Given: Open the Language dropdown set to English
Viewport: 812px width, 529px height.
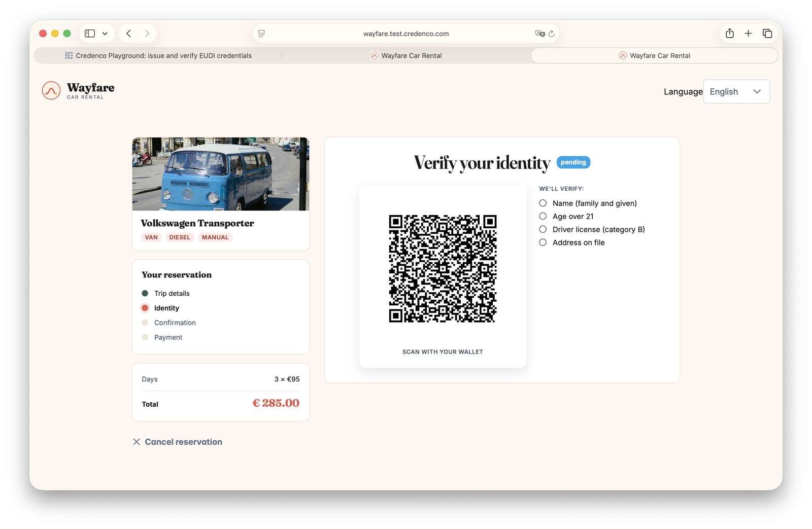Looking at the screenshot, I should click(736, 91).
